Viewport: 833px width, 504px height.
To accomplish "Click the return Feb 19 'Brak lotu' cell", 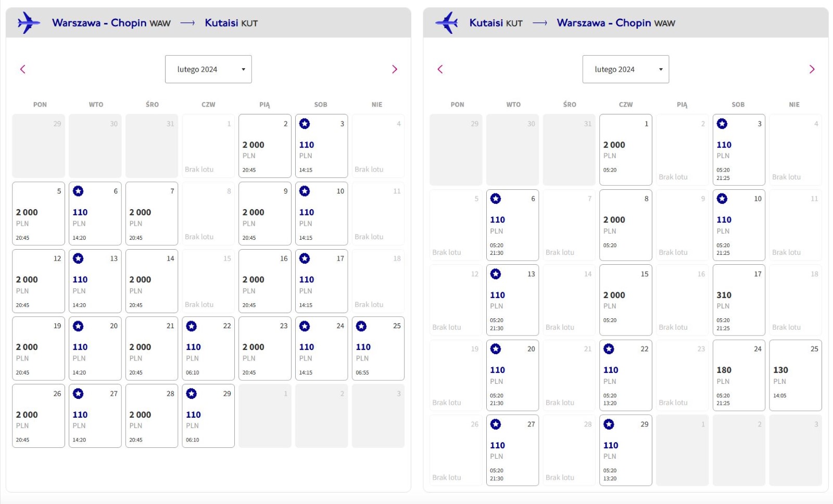I will pos(456,375).
